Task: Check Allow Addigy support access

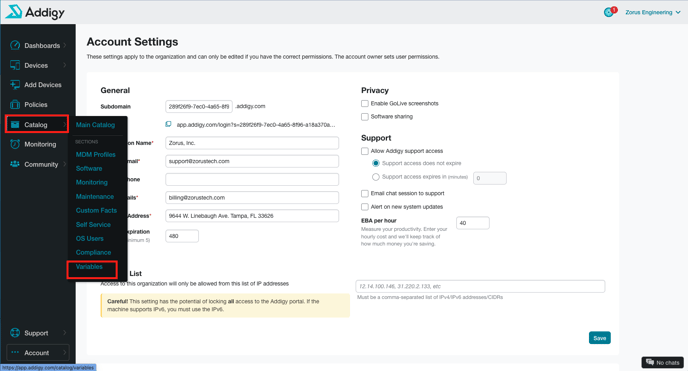Action: 365,151
